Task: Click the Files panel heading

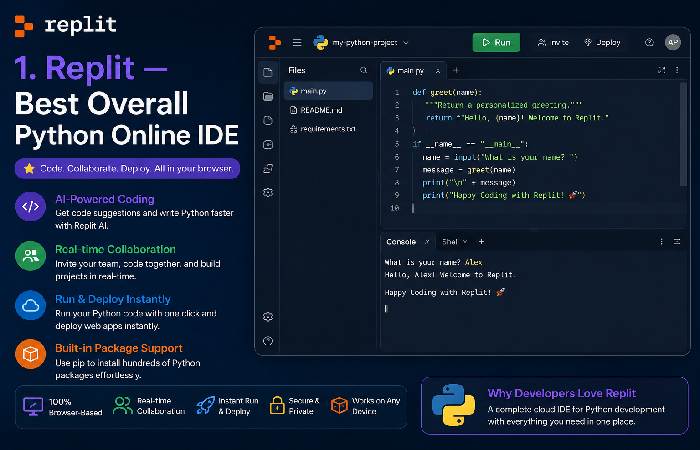Action: (x=297, y=70)
